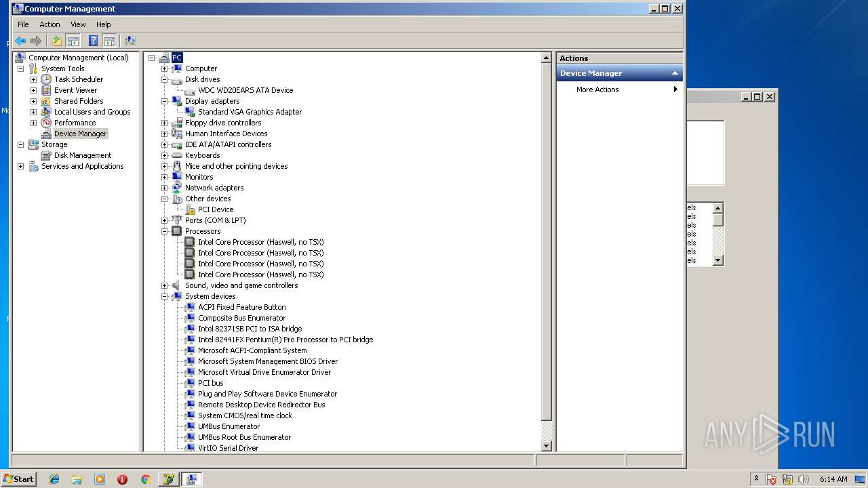The width and height of the screenshot is (868, 488).
Task: Expand Services and Applications node
Action: pyautogui.click(x=20, y=166)
